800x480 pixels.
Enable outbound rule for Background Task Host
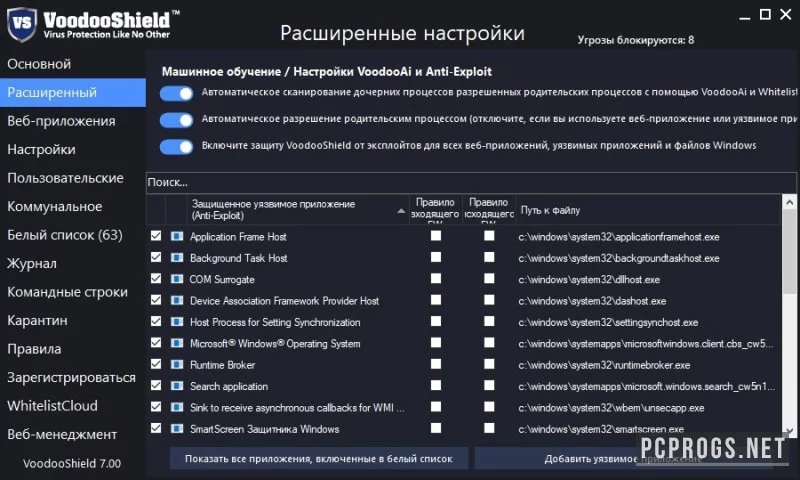[489, 257]
